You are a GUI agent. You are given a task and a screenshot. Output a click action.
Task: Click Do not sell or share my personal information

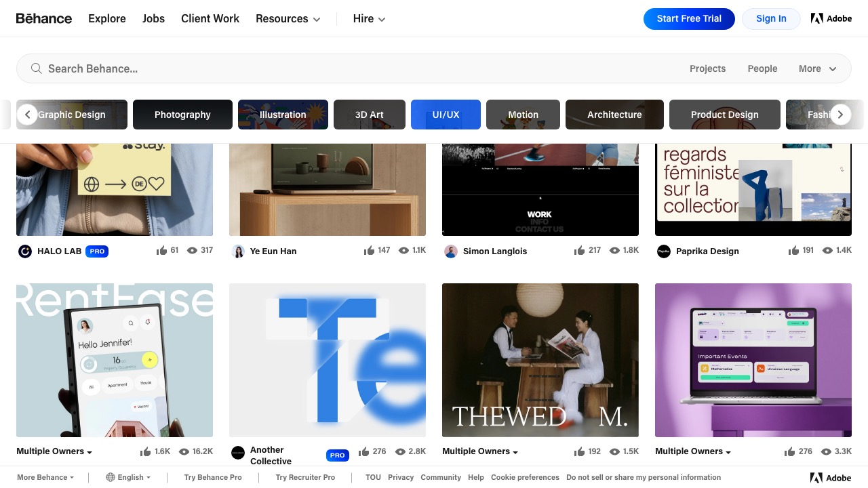[644, 477]
